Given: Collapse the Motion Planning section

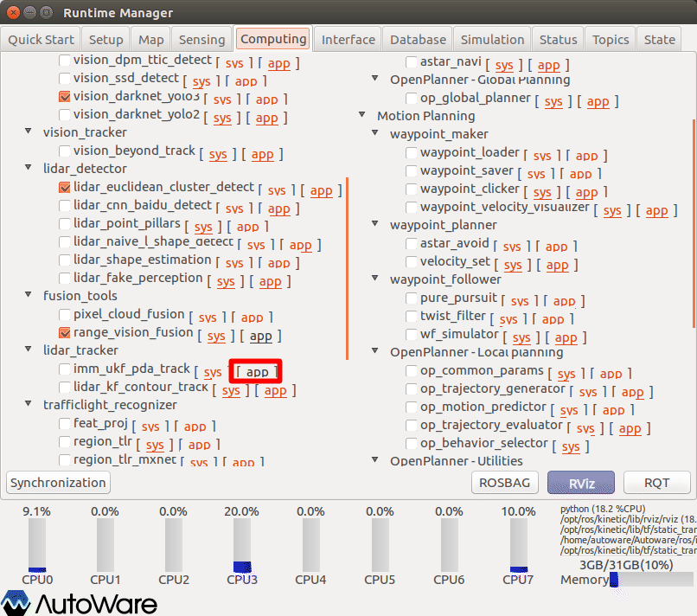Looking at the screenshot, I should coord(362,116).
